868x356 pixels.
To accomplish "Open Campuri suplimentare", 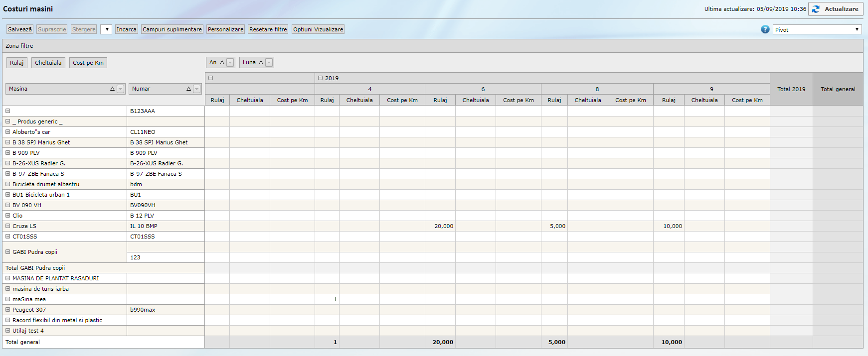I will pyautogui.click(x=172, y=29).
